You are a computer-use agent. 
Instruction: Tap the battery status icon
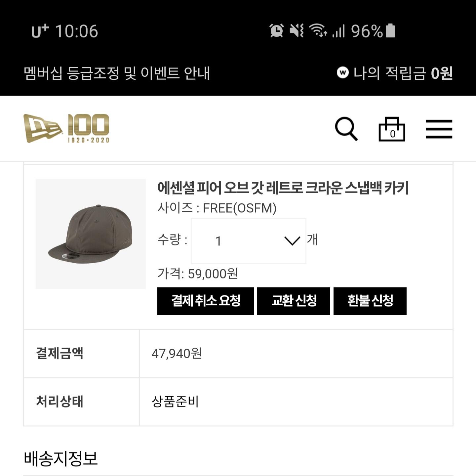point(390,31)
